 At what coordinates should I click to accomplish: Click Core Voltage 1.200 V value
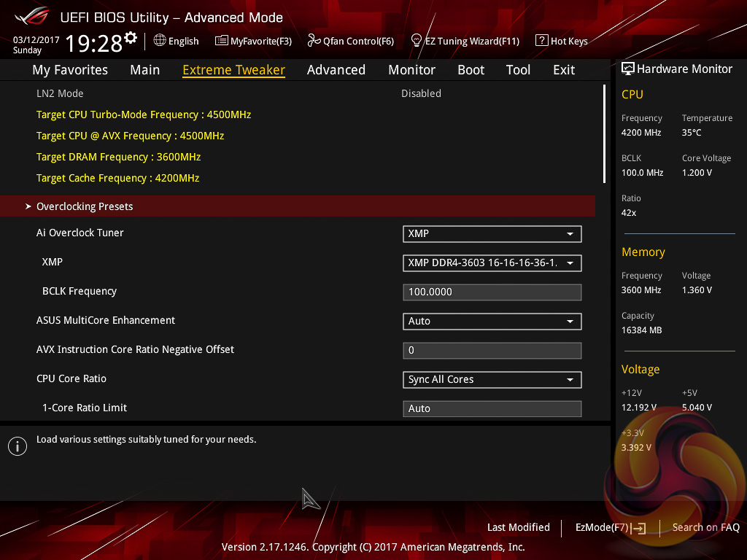697,172
